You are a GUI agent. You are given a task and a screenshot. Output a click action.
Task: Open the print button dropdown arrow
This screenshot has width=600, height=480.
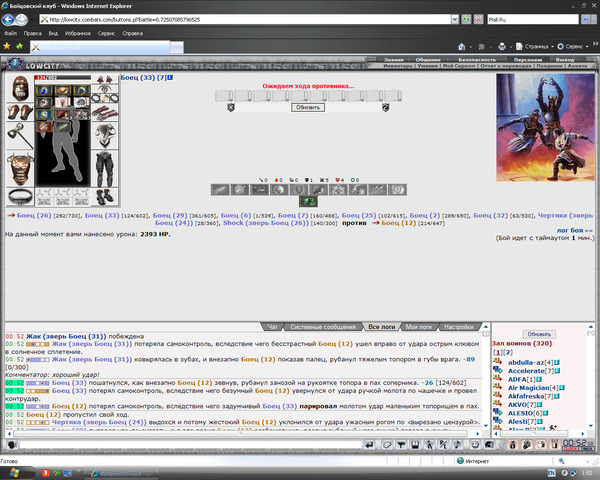point(510,46)
